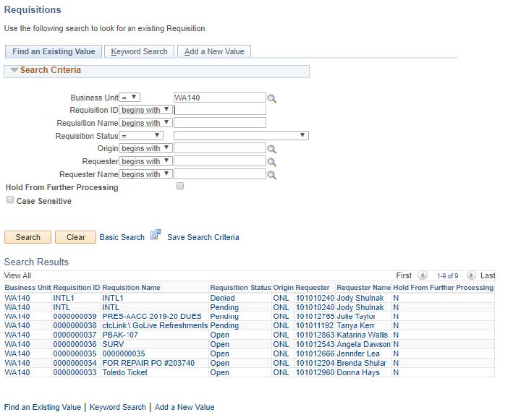513x420 pixels.
Task: Click the Business Unit lookup magnifier icon
Action: (272, 98)
